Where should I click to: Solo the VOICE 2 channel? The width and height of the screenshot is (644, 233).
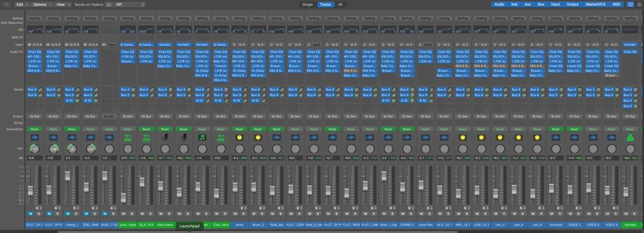click(x=579, y=214)
